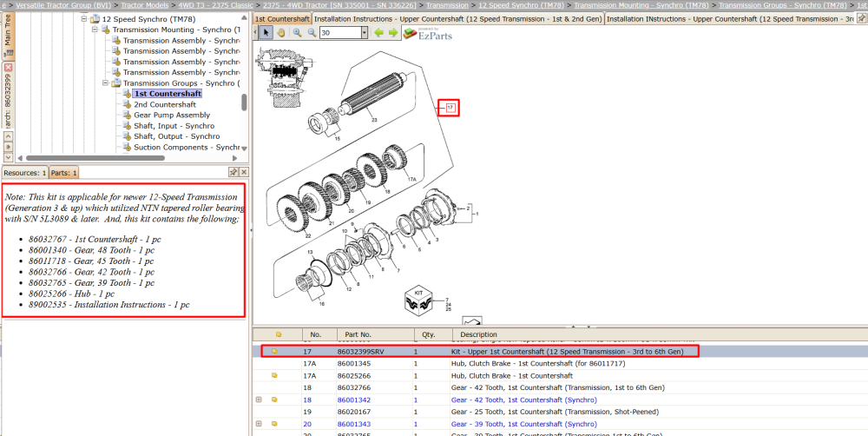The width and height of the screenshot is (868, 436).
Task: Click the note icon column header
Action: (x=279, y=334)
